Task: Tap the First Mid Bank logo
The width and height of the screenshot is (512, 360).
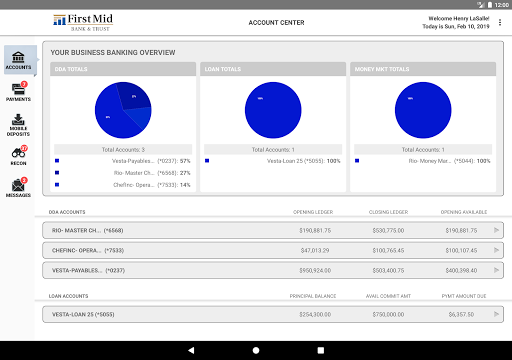Action: click(83, 22)
